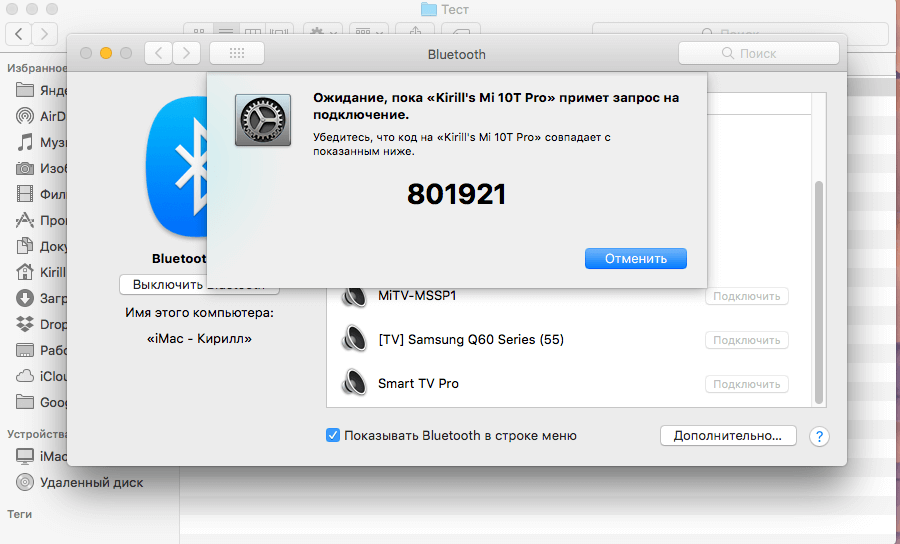Open AirDrop in Finder sidebar
The image size is (900, 544).
click(x=40, y=116)
